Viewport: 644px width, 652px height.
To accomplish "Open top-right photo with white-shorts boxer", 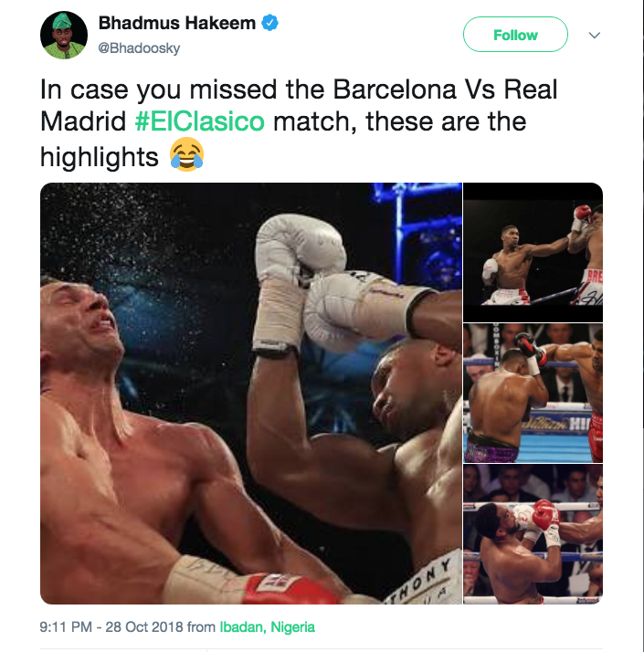I will [533, 252].
